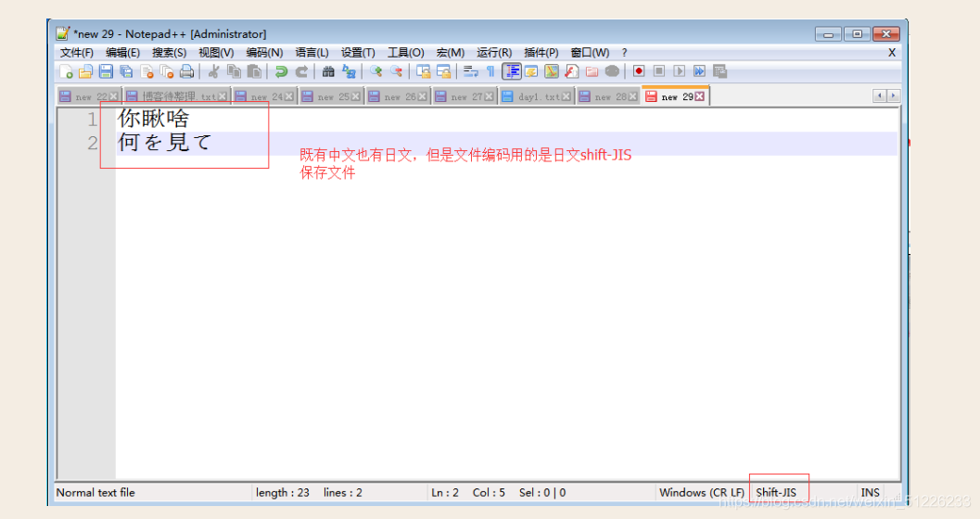Image resolution: width=980 pixels, height=519 pixels.
Task: Toggle the Document Map icon
Action: coord(552,71)
